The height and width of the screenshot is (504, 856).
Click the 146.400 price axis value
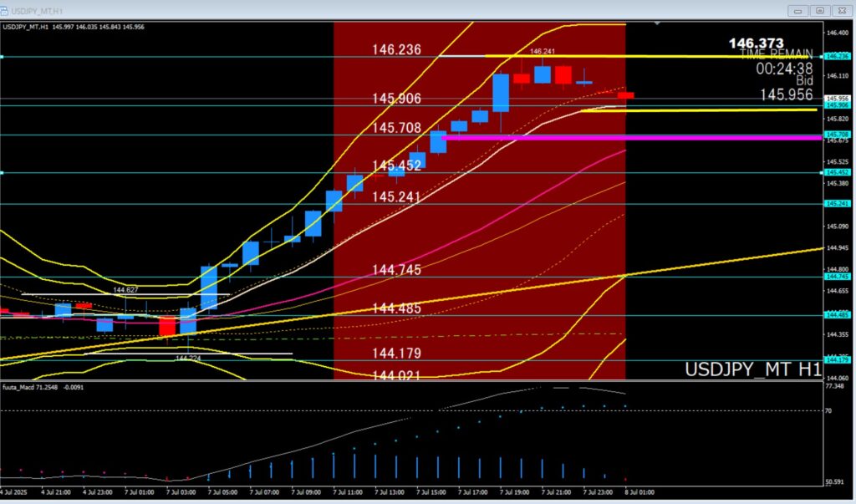(x=838, y=33)
